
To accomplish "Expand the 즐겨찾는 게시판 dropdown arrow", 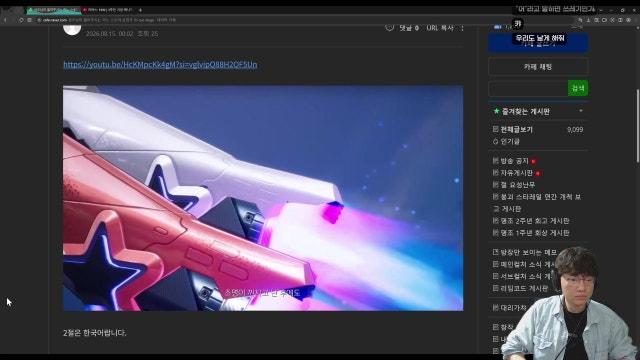I will click(581, 111).
